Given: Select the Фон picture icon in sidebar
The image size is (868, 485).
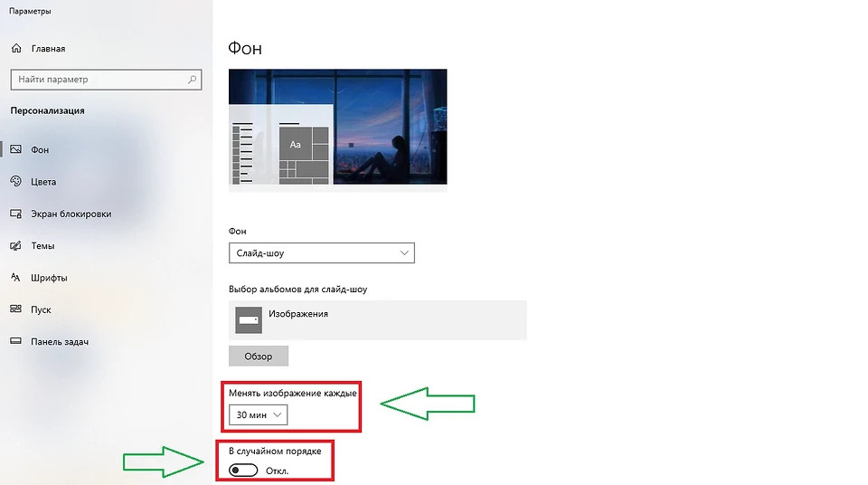Looking at the screenshot, I should tap(15, 149).
